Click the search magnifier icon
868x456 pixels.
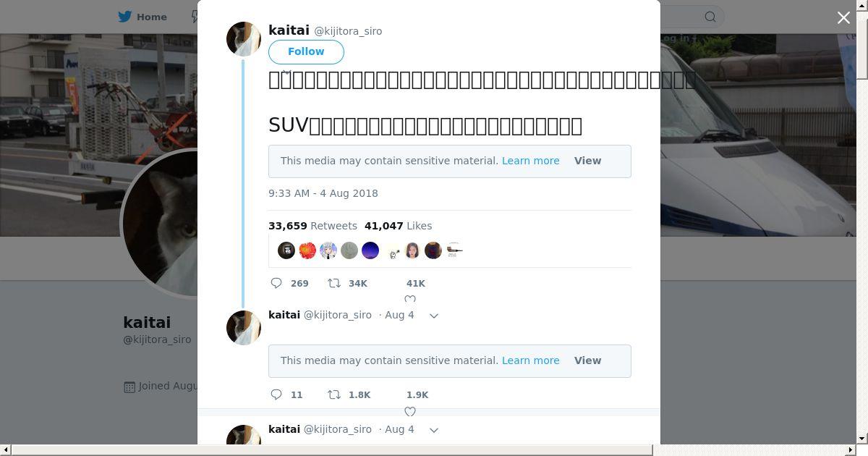[710, 17]
